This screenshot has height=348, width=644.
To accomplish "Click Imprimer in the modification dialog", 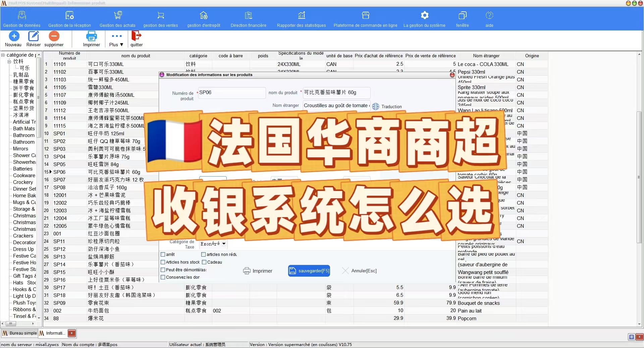I will point(258,271).
